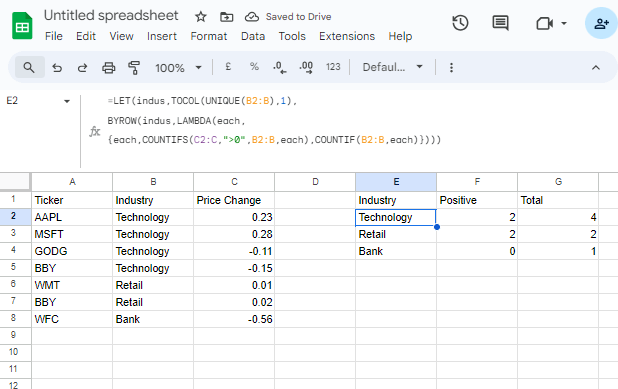Open the Default font dropdown

393,67
